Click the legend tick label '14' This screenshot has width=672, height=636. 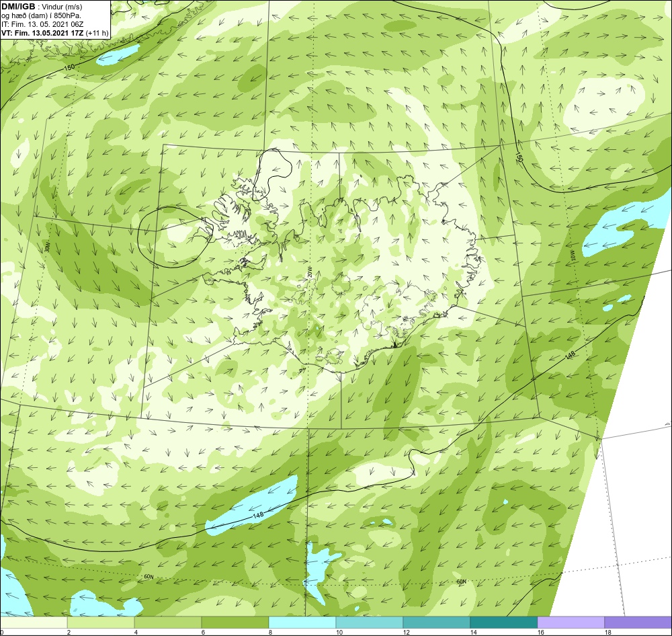473,632
